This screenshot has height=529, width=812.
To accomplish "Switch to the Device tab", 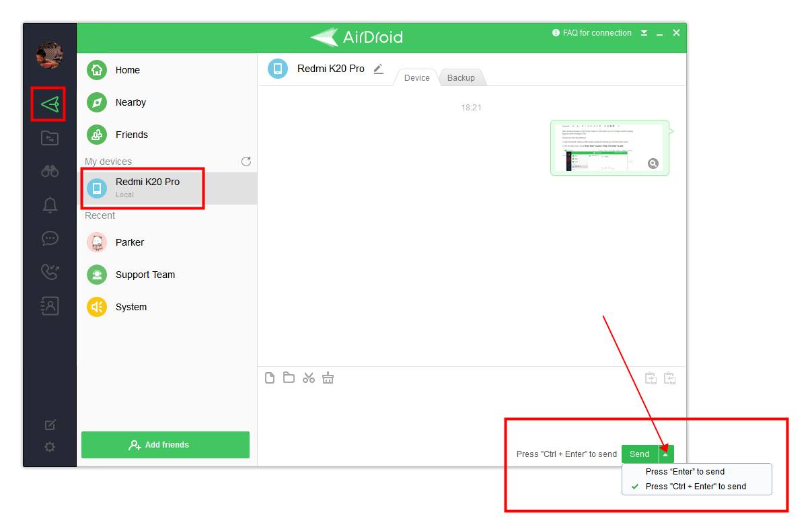I will tap(416, 78).
